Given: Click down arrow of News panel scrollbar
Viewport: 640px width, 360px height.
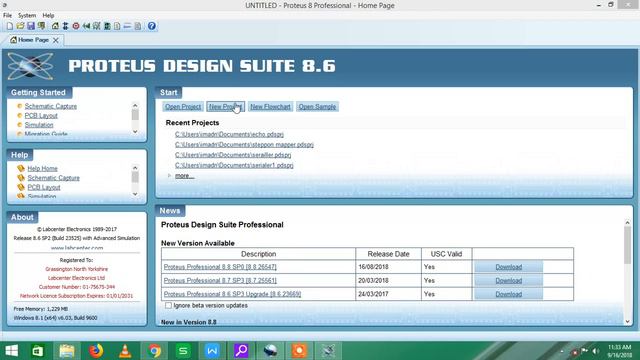Looking at the screenshot, I should [627, 322].
